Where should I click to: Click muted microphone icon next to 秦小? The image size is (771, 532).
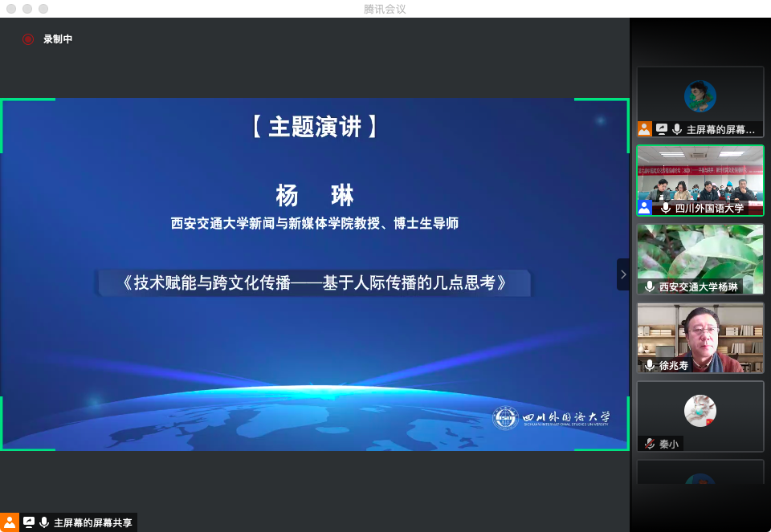pos(649,444)
